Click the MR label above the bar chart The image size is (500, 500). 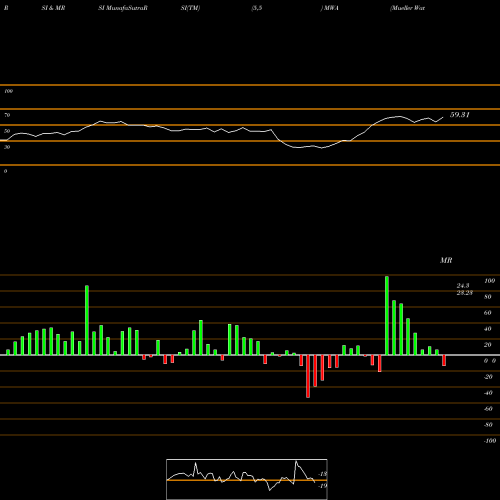coord(446,260)
